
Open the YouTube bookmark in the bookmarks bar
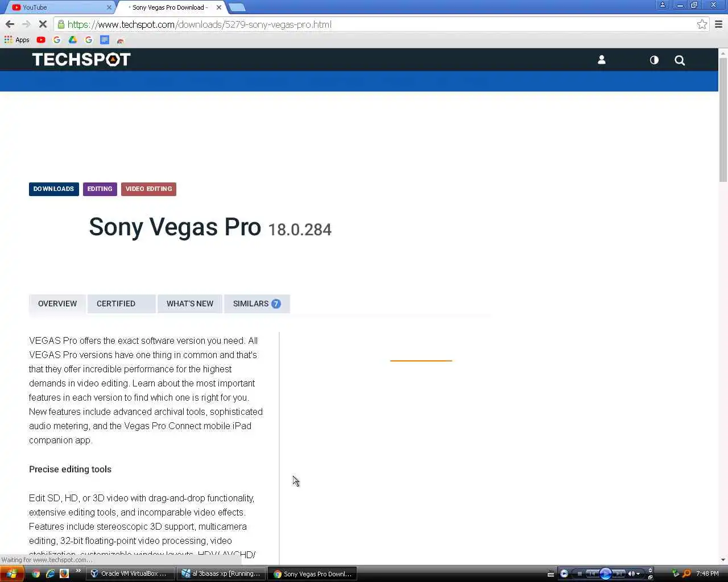tap(41, 40)
